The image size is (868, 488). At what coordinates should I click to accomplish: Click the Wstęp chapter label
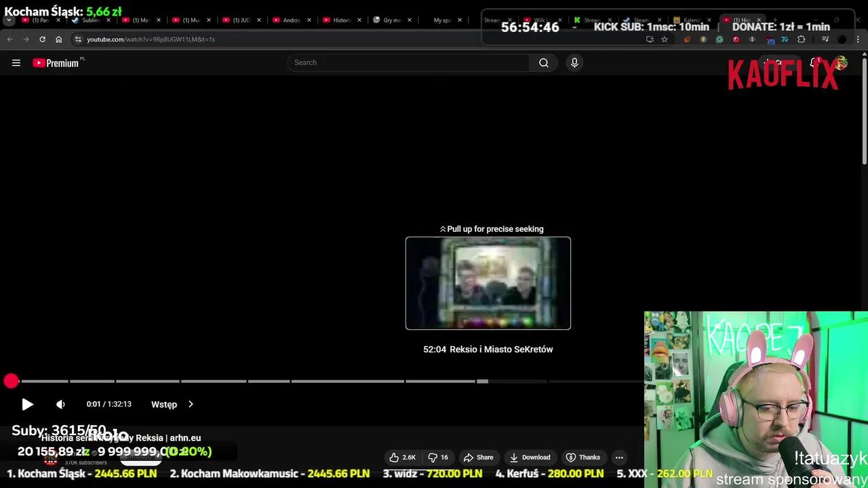(164, 405)
